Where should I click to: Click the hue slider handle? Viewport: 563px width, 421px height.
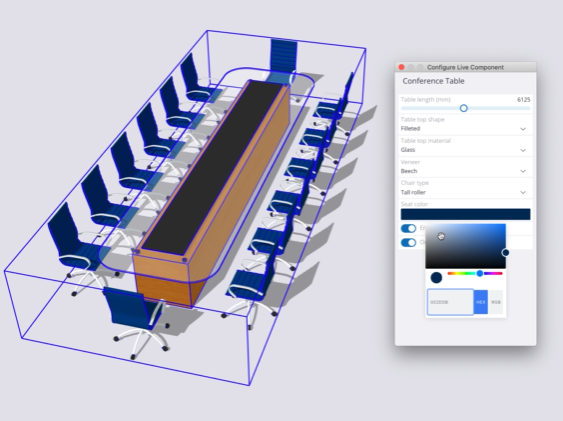pos(480,273)
